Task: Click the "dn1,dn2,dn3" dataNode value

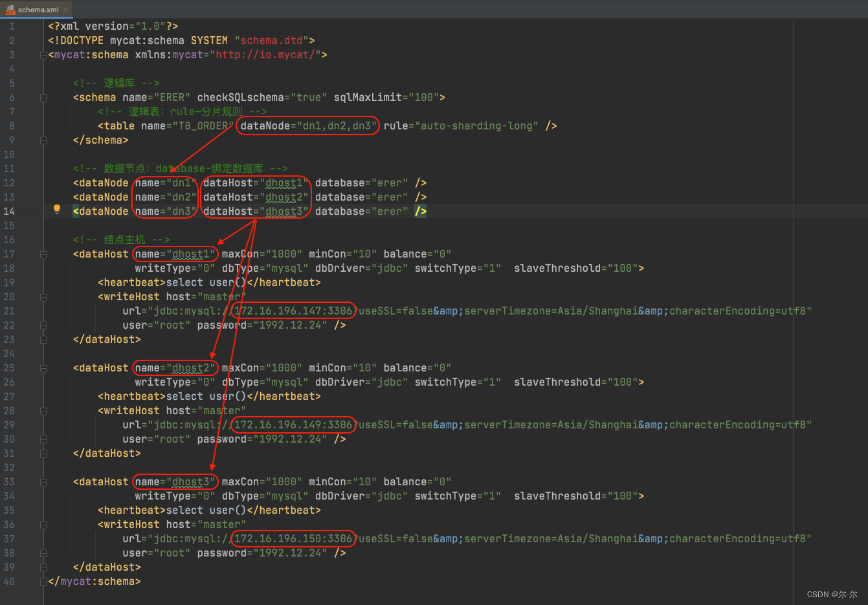Action: pos(337,126)
